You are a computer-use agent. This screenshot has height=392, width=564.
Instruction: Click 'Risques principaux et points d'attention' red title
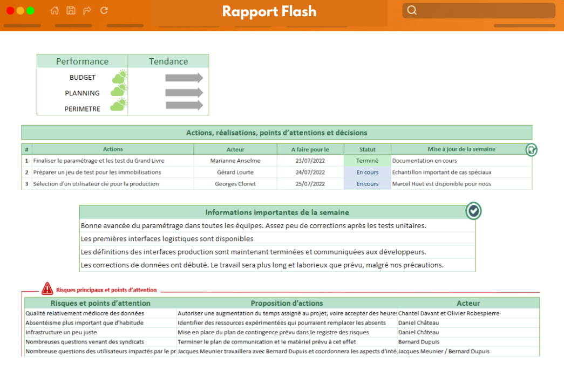(106, 290)
